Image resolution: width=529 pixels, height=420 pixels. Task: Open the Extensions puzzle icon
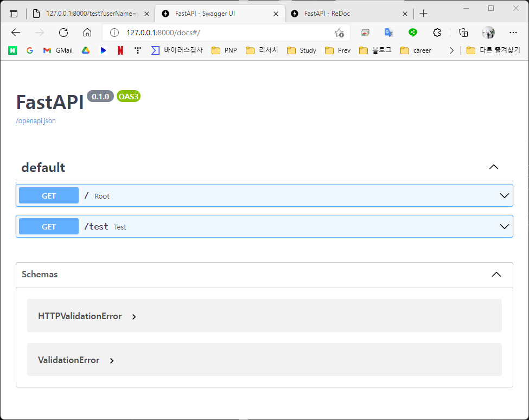point(437,33)
